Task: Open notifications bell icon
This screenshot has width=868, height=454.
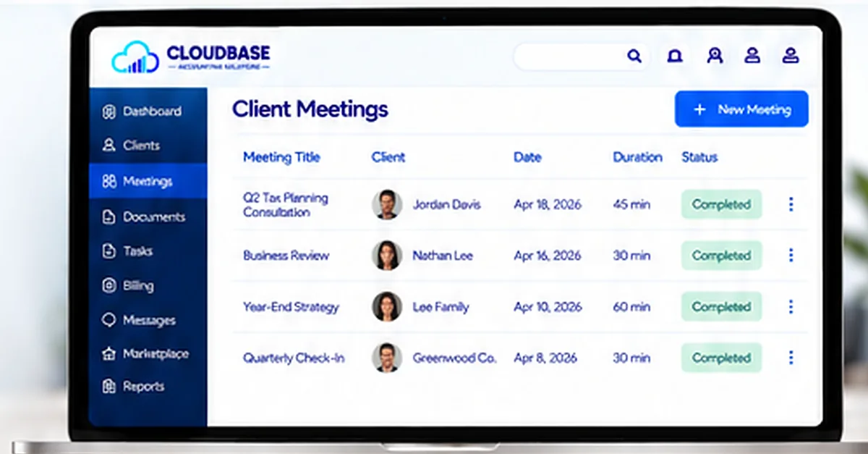Action: point(675,56)
